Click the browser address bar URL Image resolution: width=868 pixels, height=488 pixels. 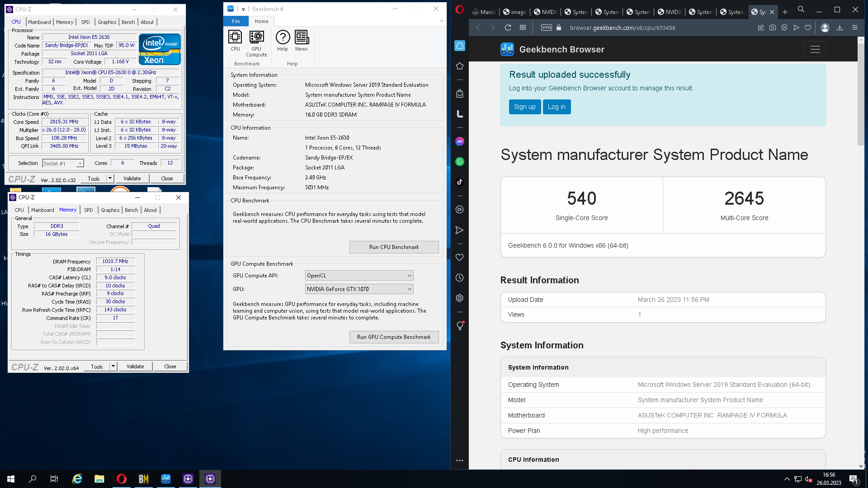[622, 28]
